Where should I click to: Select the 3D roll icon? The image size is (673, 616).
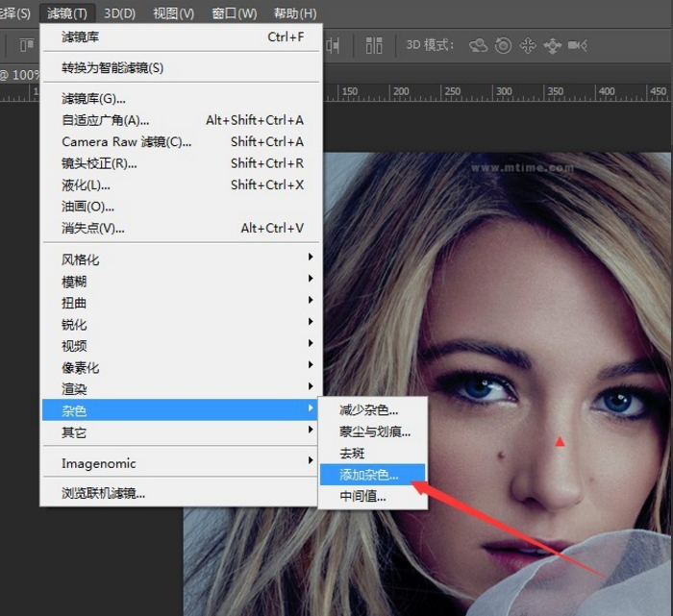pyautogui.click(x=503, y=45)
